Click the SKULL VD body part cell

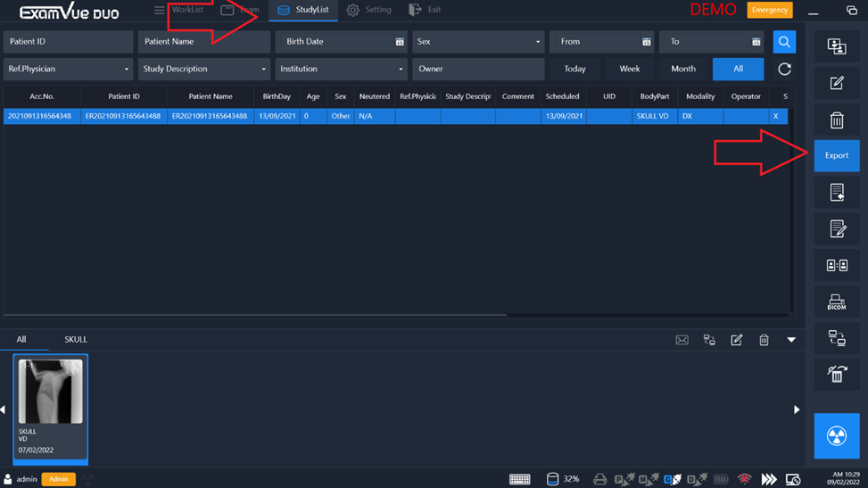[654, 116]
